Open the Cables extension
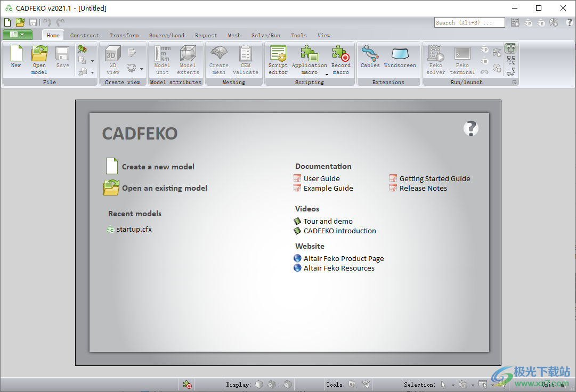 point(370,57)
